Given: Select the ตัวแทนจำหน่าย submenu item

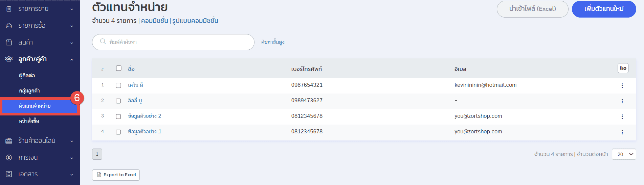Looking at the screenshot, I should [35, 106].
